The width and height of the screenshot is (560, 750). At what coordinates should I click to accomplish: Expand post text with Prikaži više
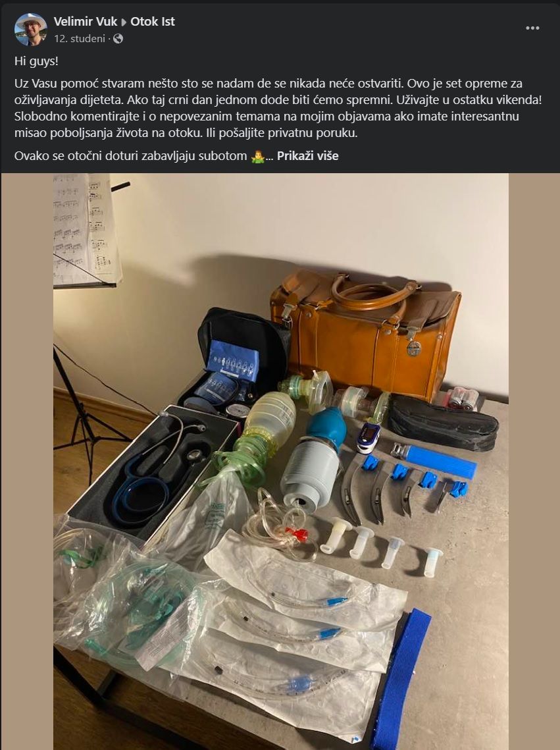308,156
